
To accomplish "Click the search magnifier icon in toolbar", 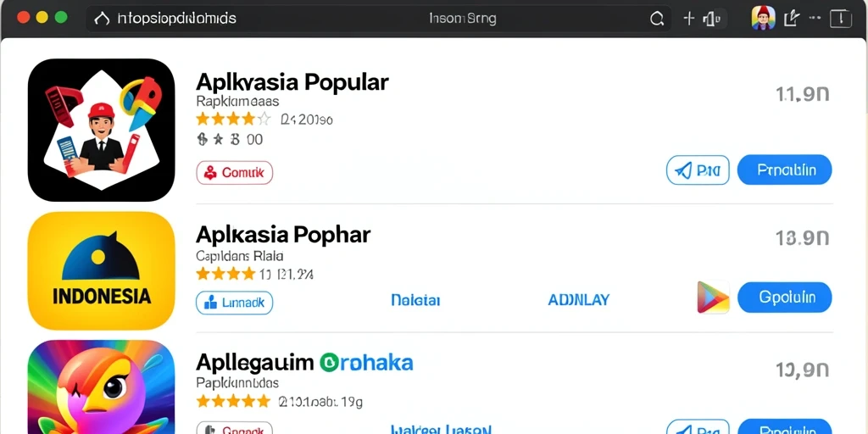I will pos(657,19).
